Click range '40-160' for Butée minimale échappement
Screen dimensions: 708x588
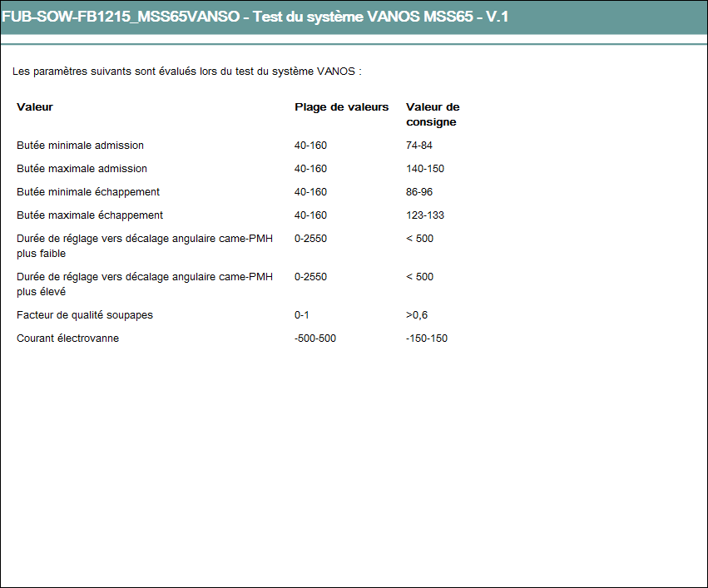(310, 192)
